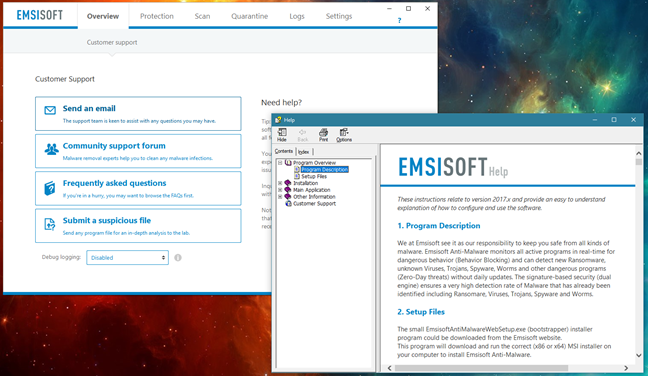The width and height of the screenshot is (648, 376).
Task: Open the Settings tab
Action: (x=338, y=16)
